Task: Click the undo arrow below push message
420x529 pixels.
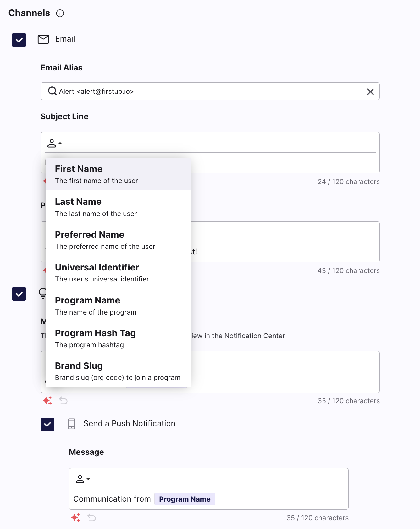Action: tap(91, 517)
